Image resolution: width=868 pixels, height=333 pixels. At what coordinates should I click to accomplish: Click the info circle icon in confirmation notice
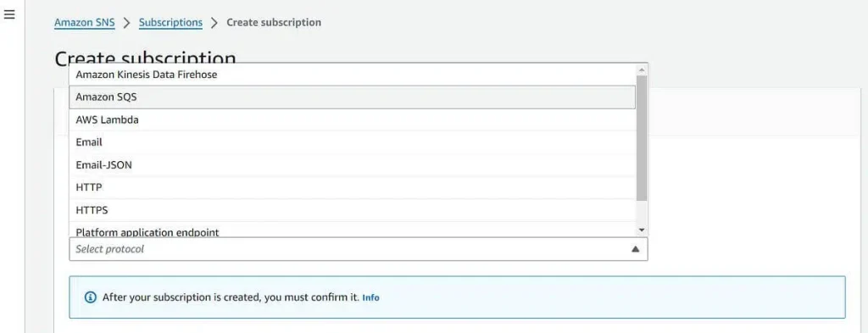pyautogui.click(x=90, y=297)
